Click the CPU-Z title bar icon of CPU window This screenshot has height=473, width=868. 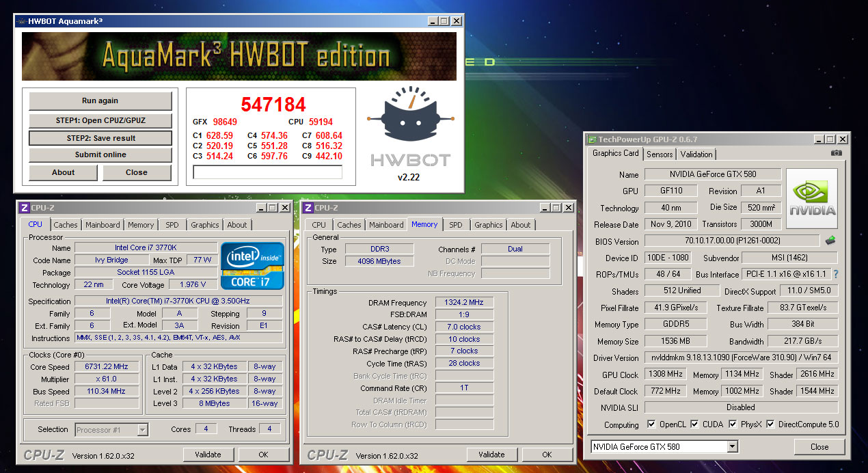(24, 208)
